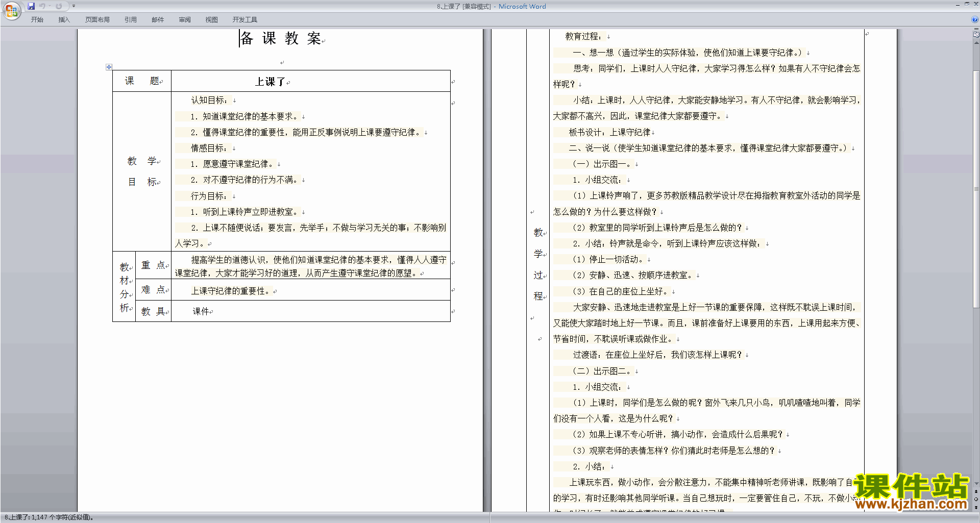Click the heading 备 课 教 案
Viewport: 980px width, 523px height.
tap(281, 38)
